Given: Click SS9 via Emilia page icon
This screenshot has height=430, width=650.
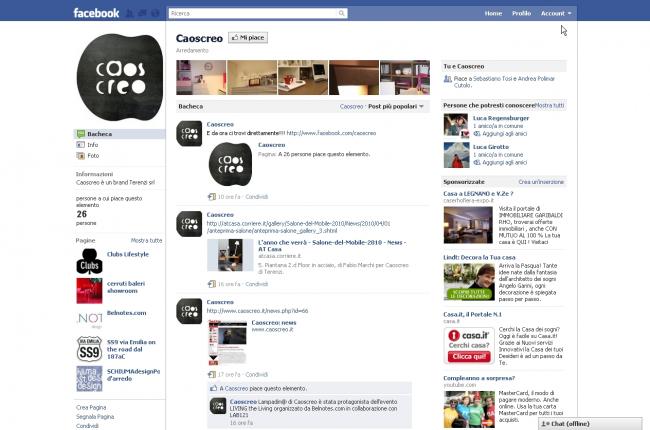Looking at the screenshot, I should 89,349.
